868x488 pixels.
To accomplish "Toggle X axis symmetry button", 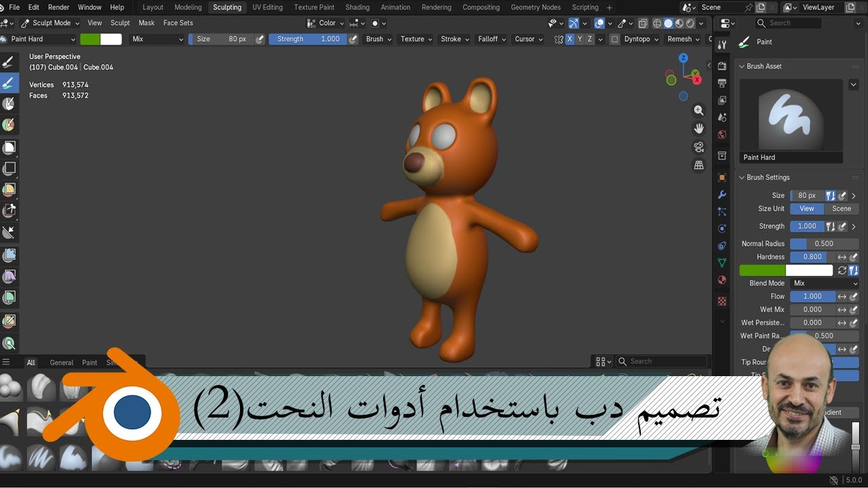I will click(x=569, y=39).
